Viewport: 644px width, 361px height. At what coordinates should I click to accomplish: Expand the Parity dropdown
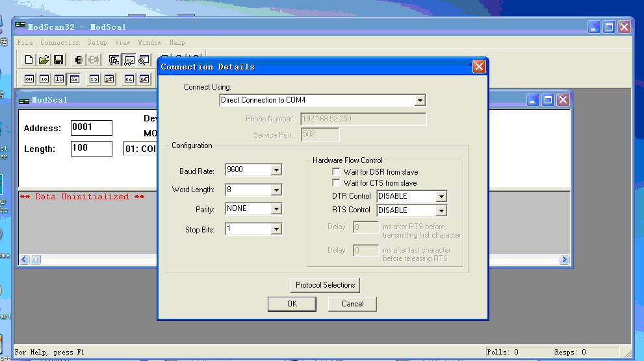(276, 209)
